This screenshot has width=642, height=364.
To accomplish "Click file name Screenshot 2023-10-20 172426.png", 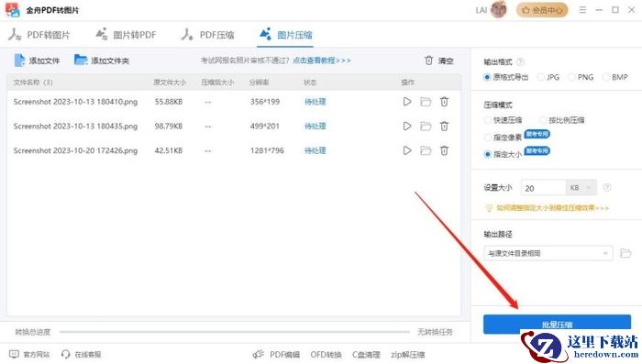I will pyautogui.click(x=75, y=150).
